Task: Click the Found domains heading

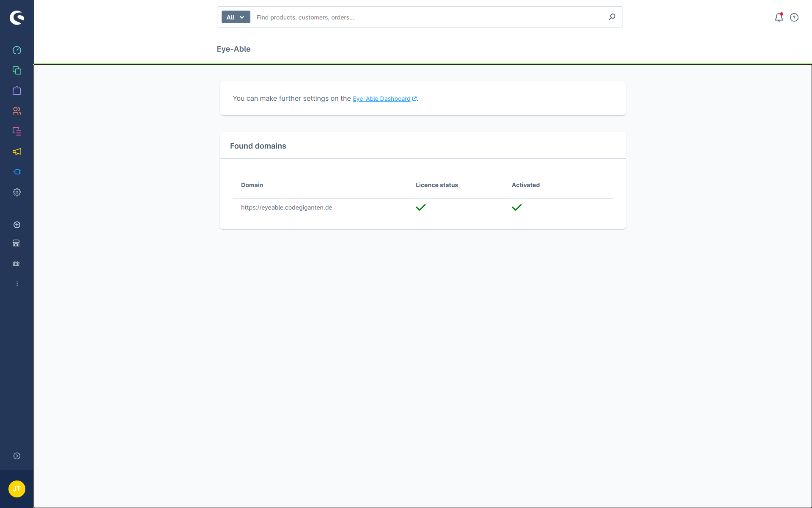Action: pyautogui.click(x=258, y=146)
